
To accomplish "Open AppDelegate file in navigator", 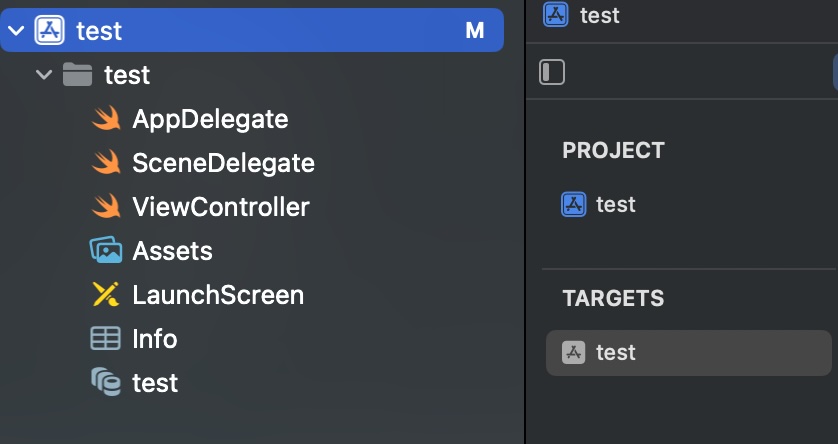I will pos(210,120).
